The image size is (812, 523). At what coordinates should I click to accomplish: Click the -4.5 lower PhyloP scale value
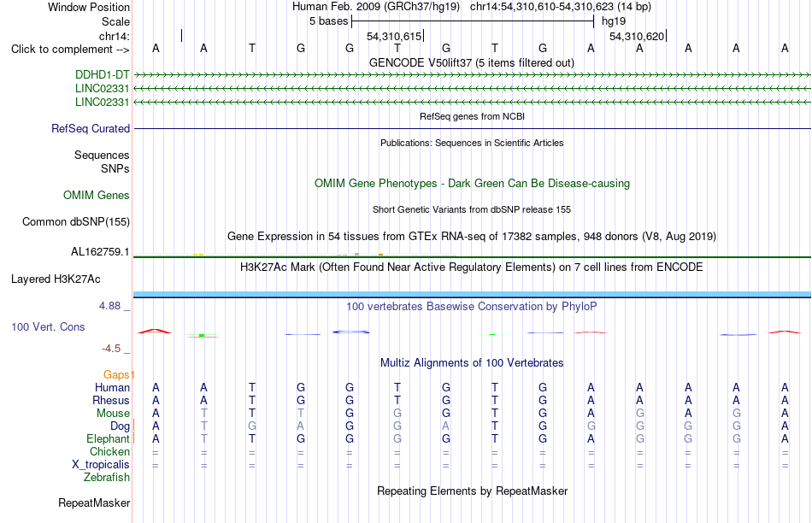(111, 349)
